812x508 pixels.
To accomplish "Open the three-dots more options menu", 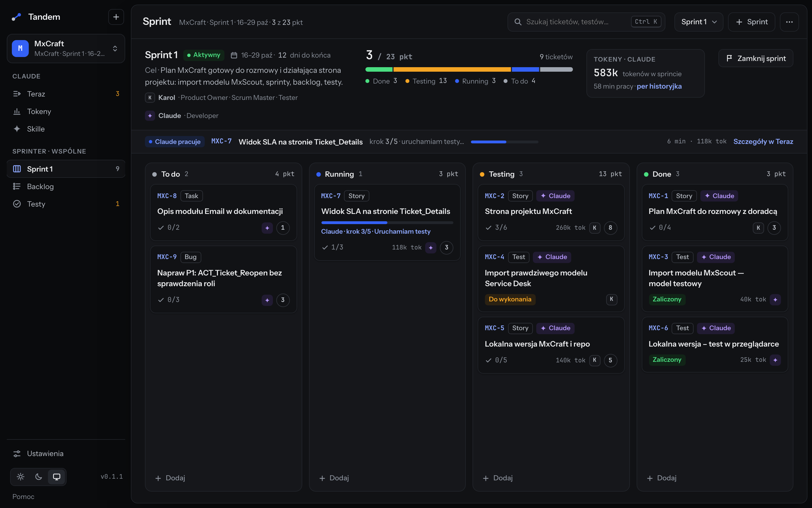I will pos(789,22).
